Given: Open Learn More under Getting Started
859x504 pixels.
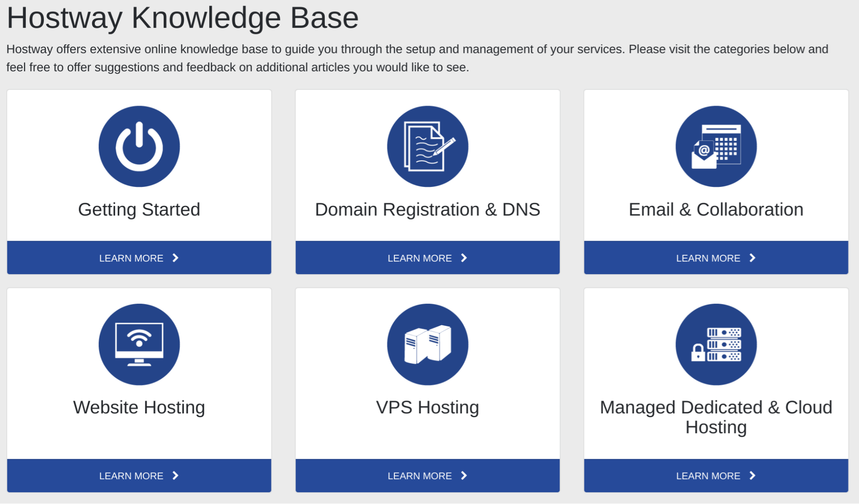Looking at the screenshot, I should click(x=139, y=258).
